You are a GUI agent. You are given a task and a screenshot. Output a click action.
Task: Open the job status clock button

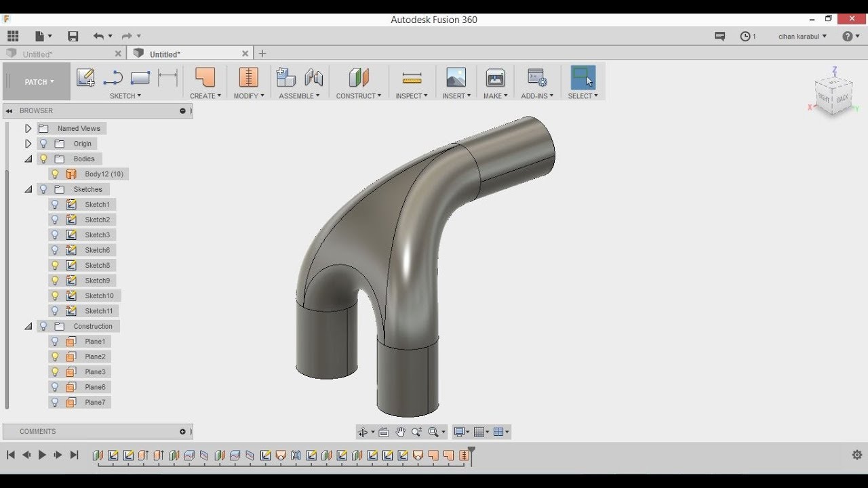click(748, 37)
